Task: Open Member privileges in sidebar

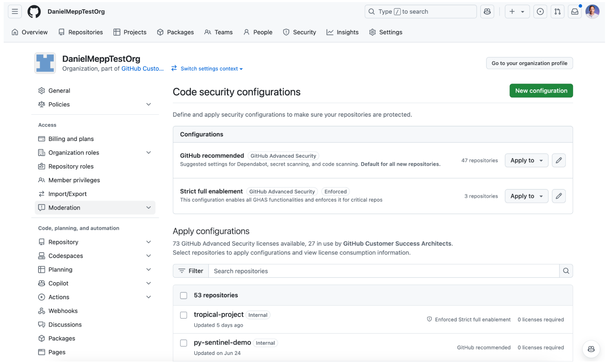Action: 95,180
